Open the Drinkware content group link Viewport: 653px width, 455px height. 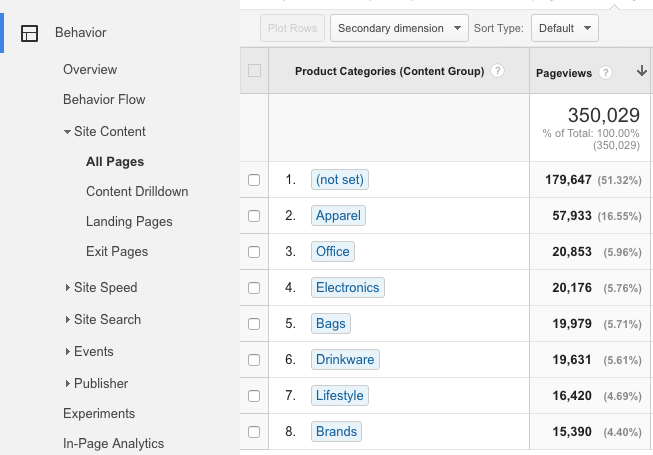click(x=345, y=359)
